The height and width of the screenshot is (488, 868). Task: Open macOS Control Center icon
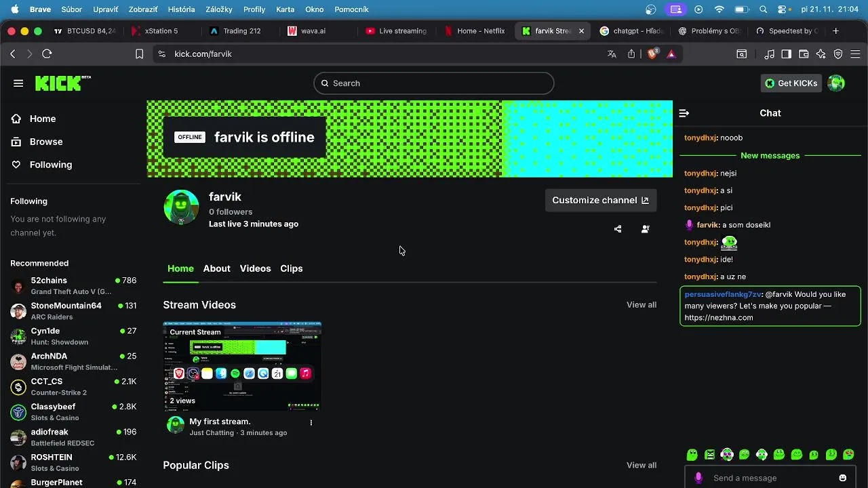pos(783,9)
